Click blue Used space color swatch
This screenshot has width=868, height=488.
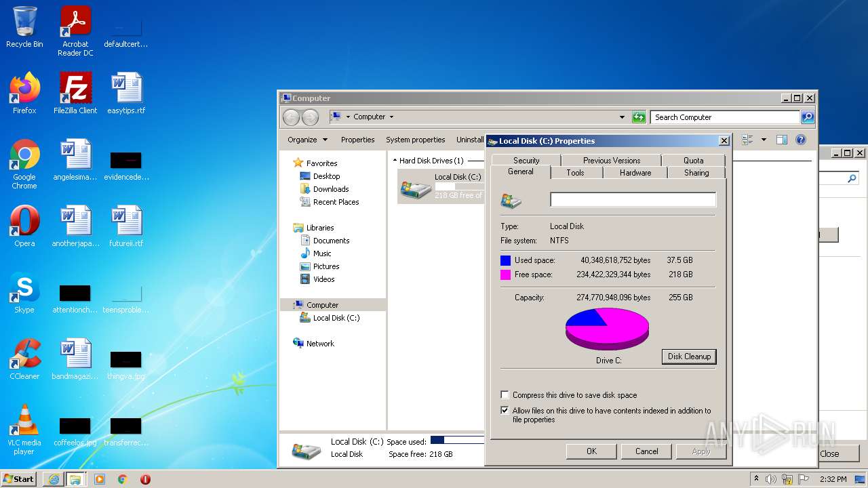(x=505, y=260)
